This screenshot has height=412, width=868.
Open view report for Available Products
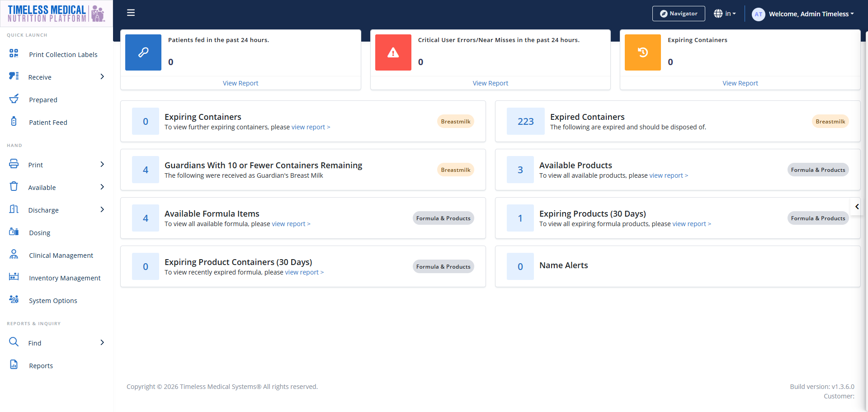click(x=669, y=175)
